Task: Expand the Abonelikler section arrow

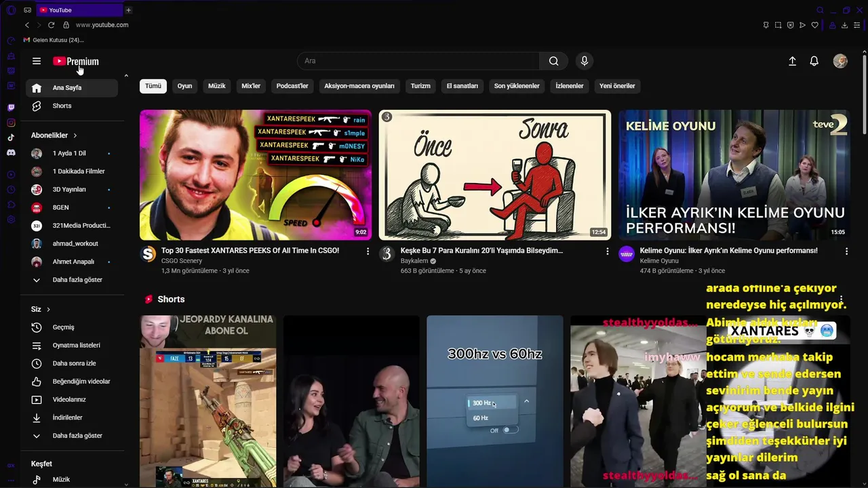Action: pyautogui.click(x=75, y=136)
